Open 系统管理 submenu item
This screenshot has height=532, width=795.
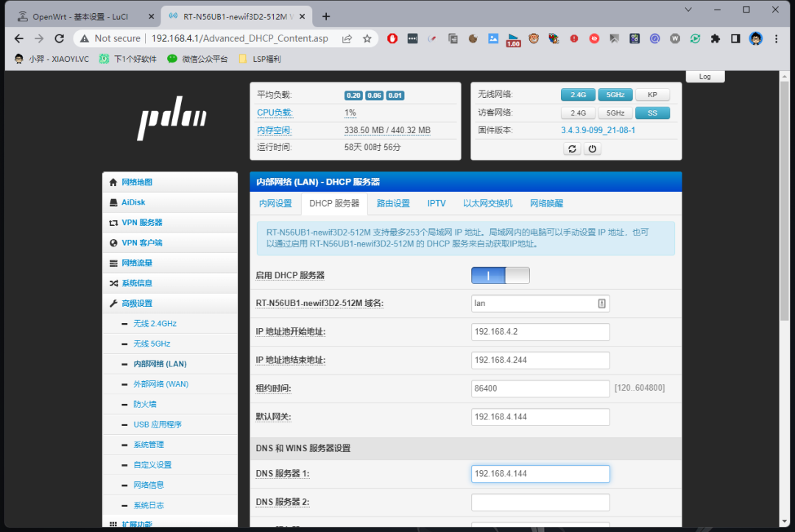point(149,445)
